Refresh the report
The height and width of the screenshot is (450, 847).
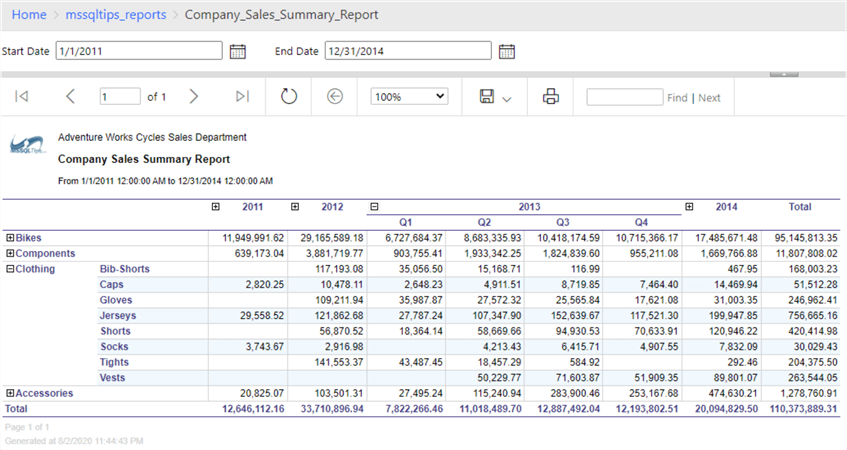click(289, 97)
